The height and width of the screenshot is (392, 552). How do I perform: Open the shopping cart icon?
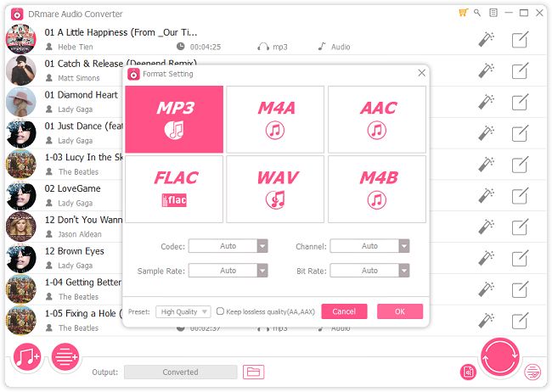click(463, 13)
